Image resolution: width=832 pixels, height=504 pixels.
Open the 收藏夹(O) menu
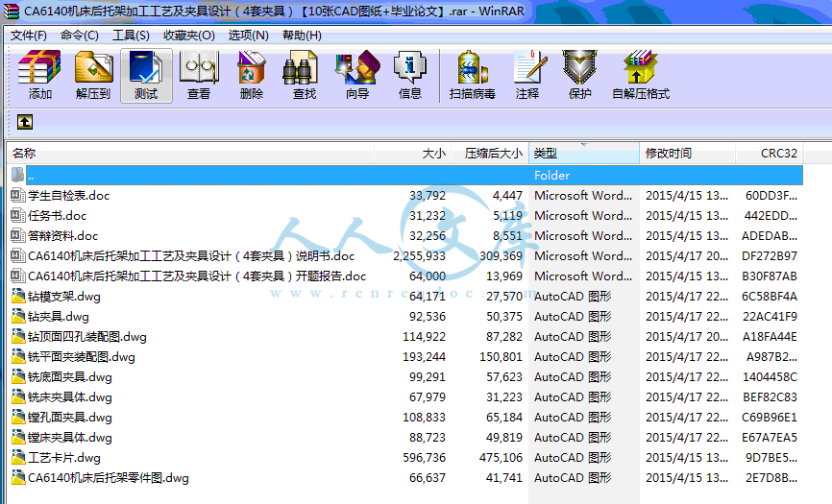pos(189,36)
